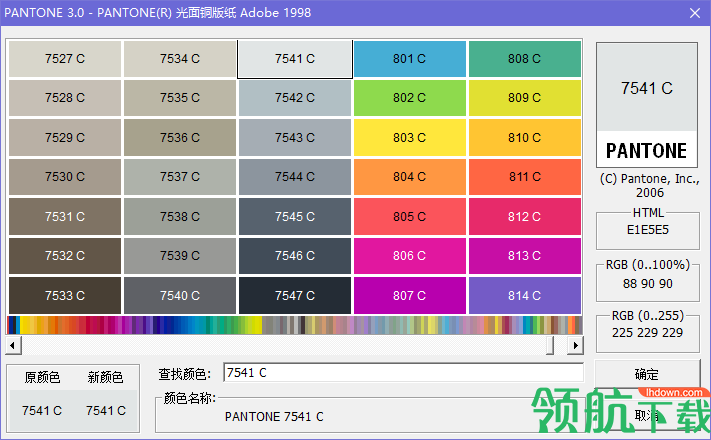Close the PANTONE 3.0 dialog

point(695,13)
